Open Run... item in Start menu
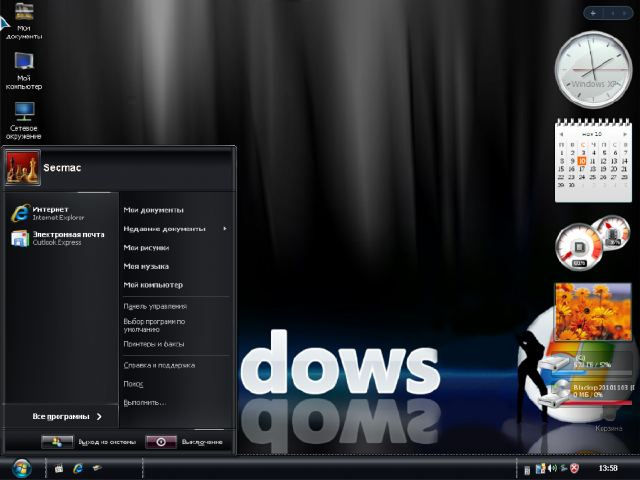The height and width of the screenshot is (480, 640). [x=144, y=402]
